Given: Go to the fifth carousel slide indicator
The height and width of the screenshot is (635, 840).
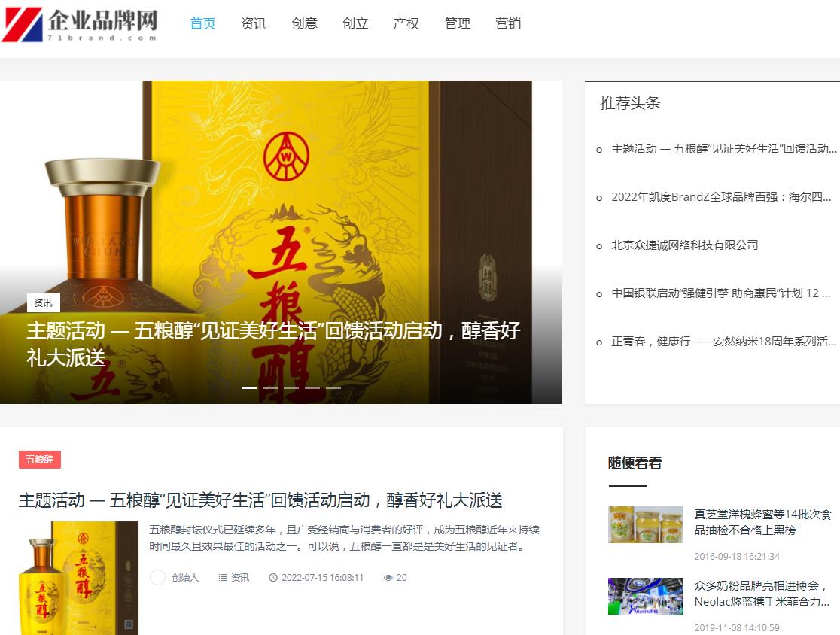Looking at the screenshot, I should pos(333,387).
